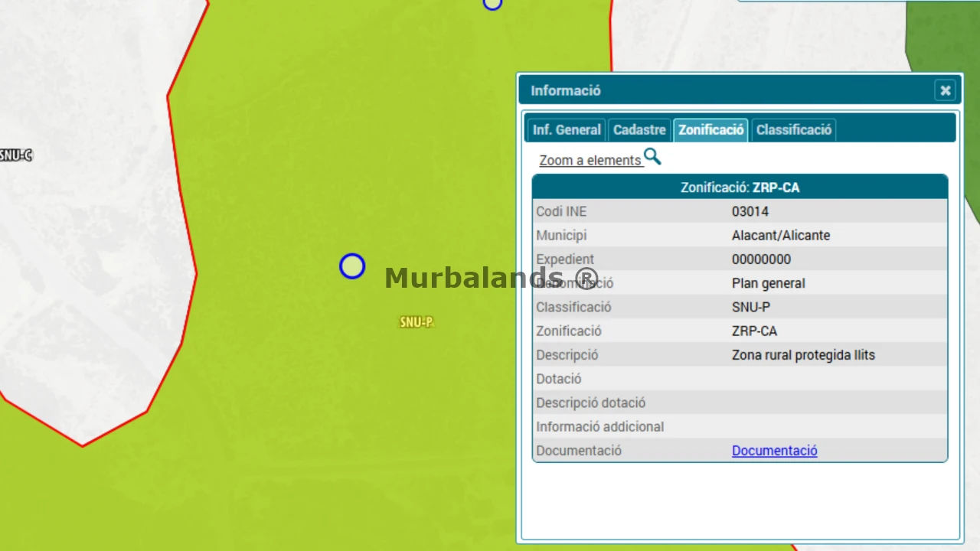Open the Classificació tab
980x551 pixels.
click(x=794, y=130)
